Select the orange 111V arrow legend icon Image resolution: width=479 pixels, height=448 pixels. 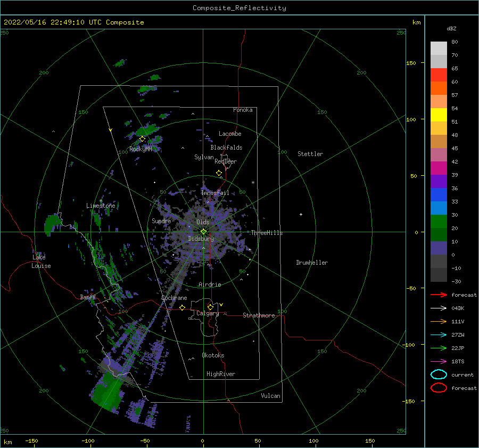(439, 321)
